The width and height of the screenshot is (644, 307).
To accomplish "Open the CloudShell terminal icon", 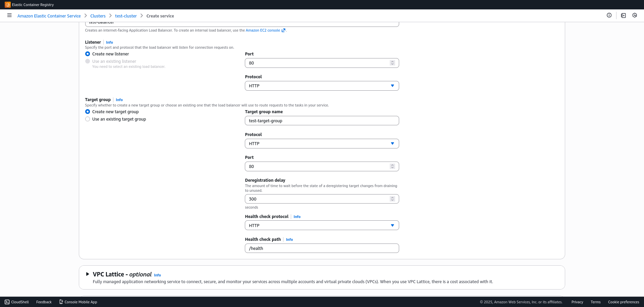I will coord(6,302).
